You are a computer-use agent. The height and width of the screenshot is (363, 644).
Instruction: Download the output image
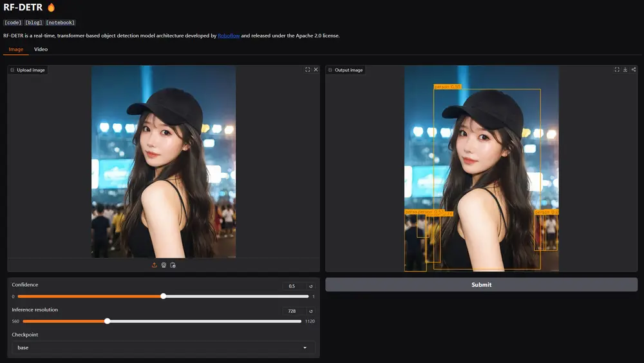coord(625,70)
